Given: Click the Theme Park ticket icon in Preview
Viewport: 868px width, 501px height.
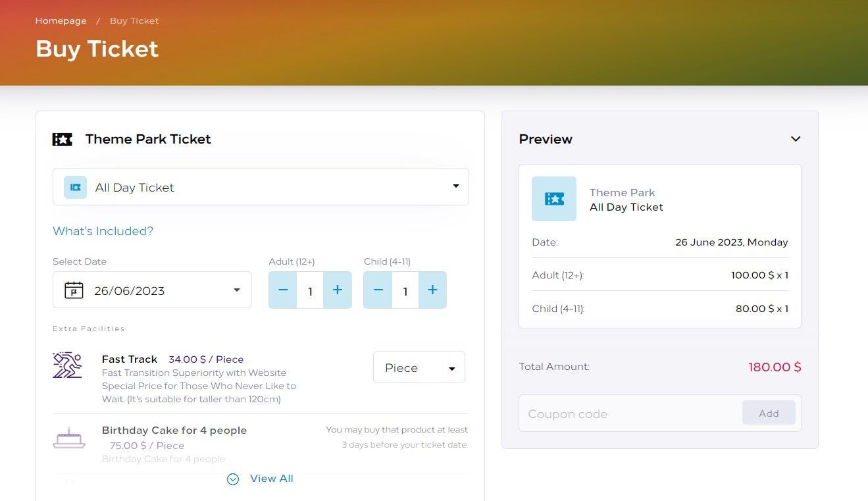Looking at the screenshot, I should (x=554, y=199).
